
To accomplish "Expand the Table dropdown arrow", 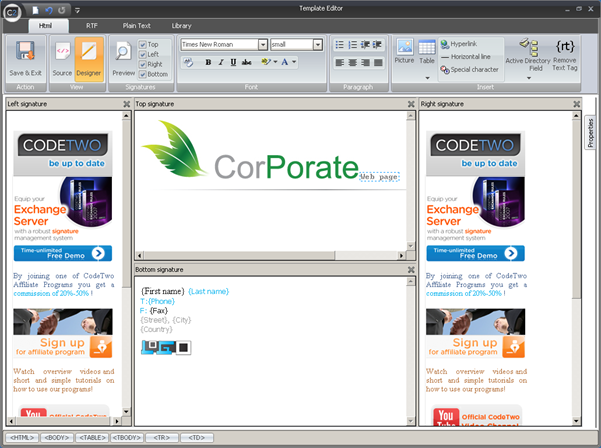I will 427,78.
